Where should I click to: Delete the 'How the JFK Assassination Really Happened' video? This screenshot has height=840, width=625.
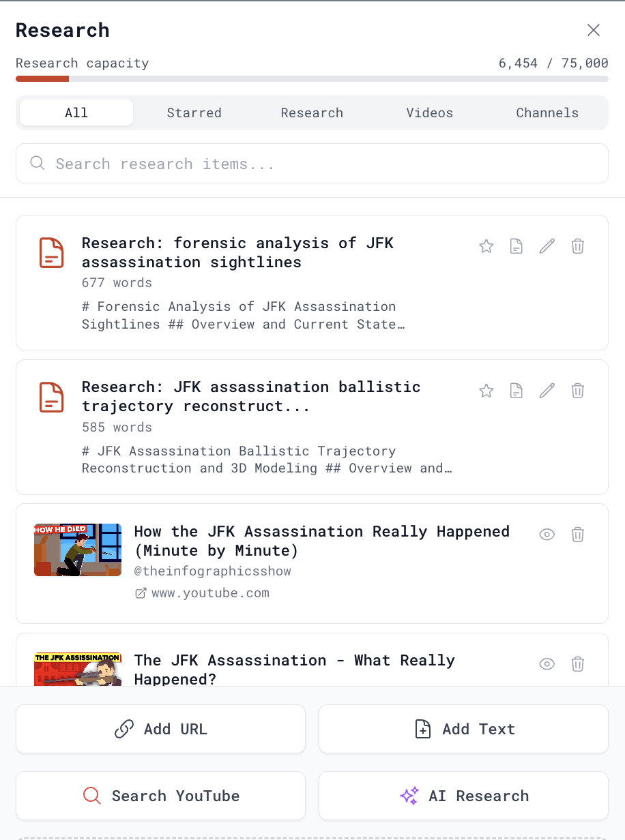pyautogui.click(x=577, y=535)
